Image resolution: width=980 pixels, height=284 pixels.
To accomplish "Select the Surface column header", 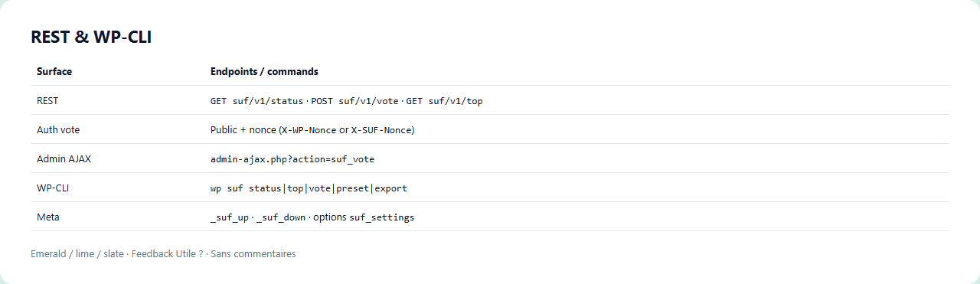I will click(54, 71).
